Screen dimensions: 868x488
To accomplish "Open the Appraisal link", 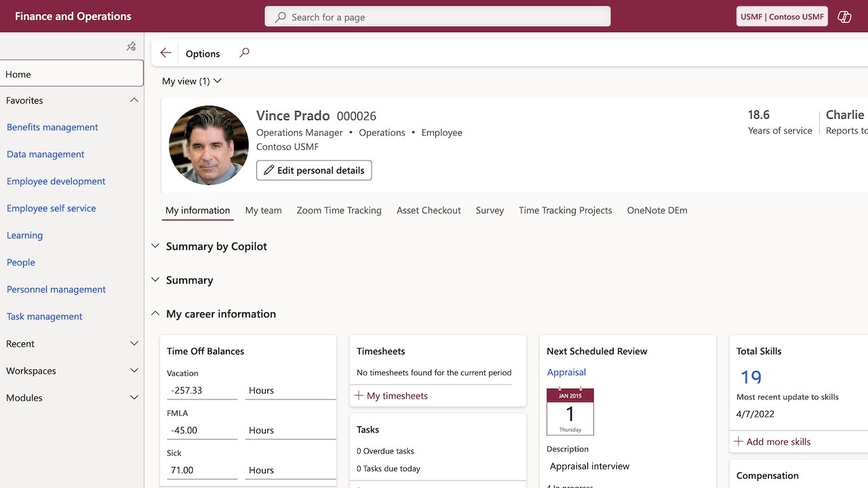I will (x=566, y=372).
